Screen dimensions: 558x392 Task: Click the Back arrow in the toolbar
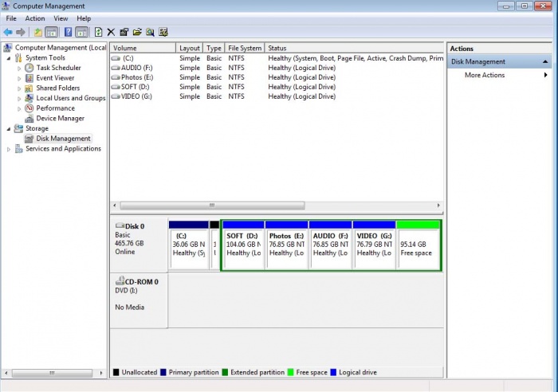pyautogui.click(x=8, y=32)
